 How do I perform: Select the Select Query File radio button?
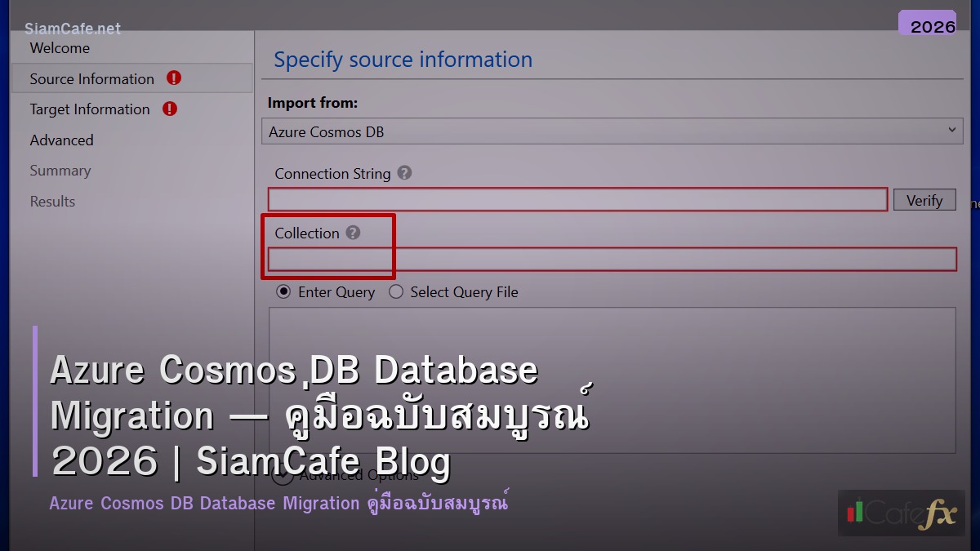tap(396, 291)
